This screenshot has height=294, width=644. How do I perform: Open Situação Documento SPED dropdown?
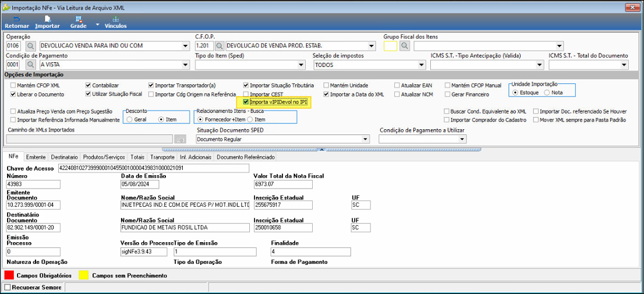point(366,140)
